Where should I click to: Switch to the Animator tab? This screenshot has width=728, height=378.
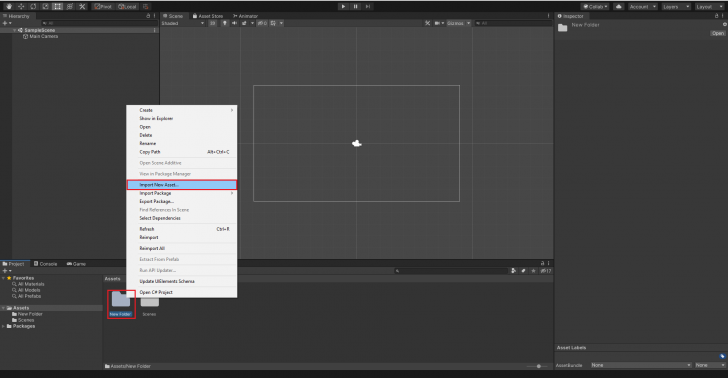point(245,16)
